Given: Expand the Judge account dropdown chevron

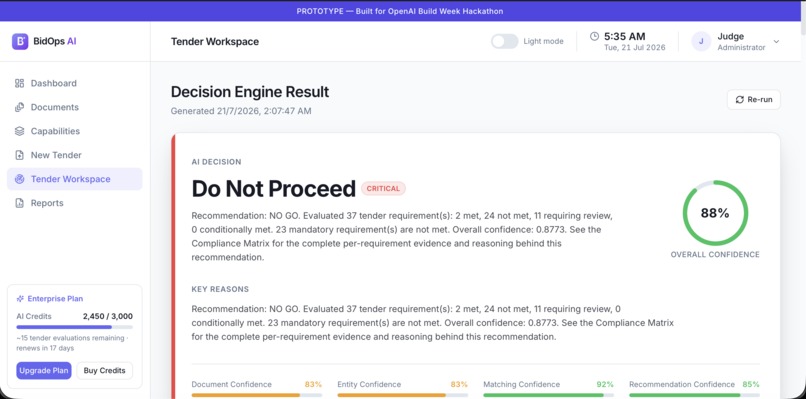Looking at the screenshot, I should [776, 42].
